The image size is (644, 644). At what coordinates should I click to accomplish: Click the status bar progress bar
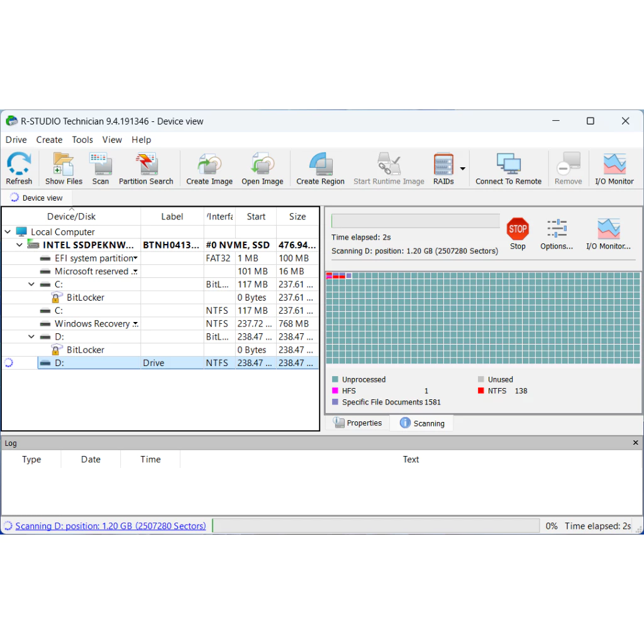pyautogui.click(x=376, y=526)
